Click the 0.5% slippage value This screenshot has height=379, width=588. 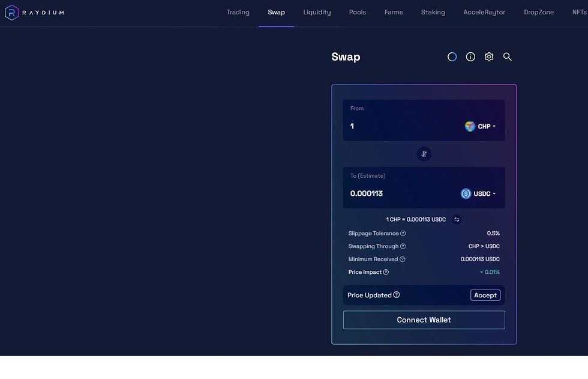(493, 234)
